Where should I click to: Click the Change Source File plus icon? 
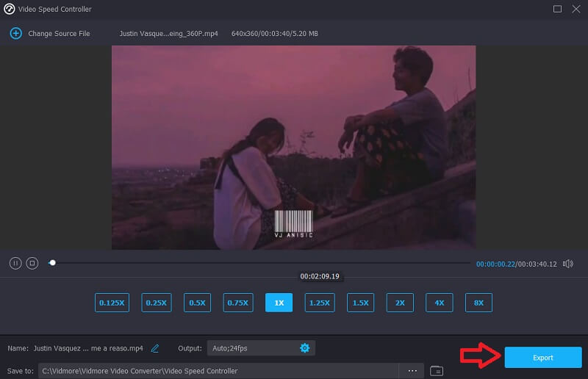(x=15, y=34)
